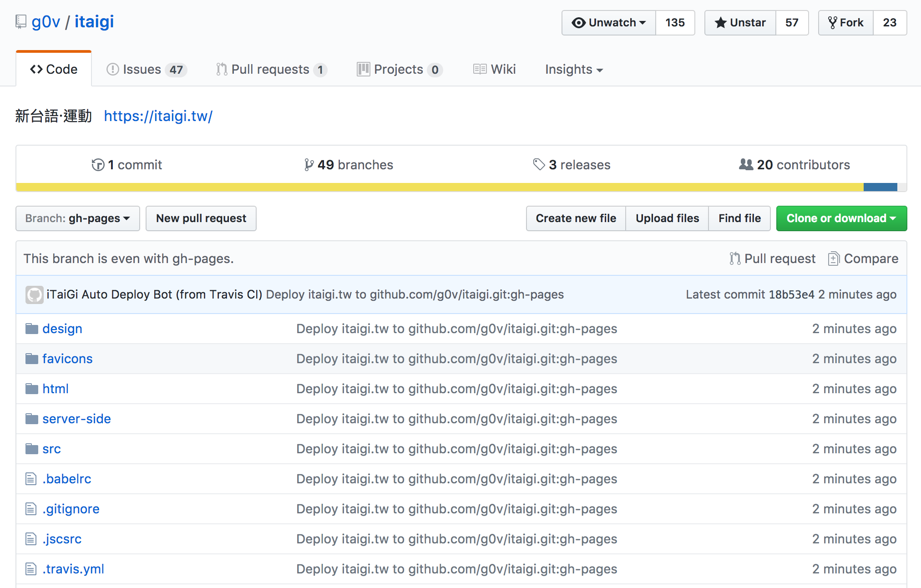Screen dimensions: 921x588
Task: Click the Pull request link text
Action: (x=780, y=259)
